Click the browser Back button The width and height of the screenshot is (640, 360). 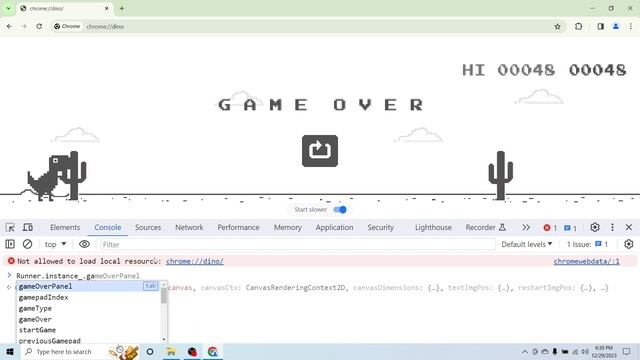9,26
